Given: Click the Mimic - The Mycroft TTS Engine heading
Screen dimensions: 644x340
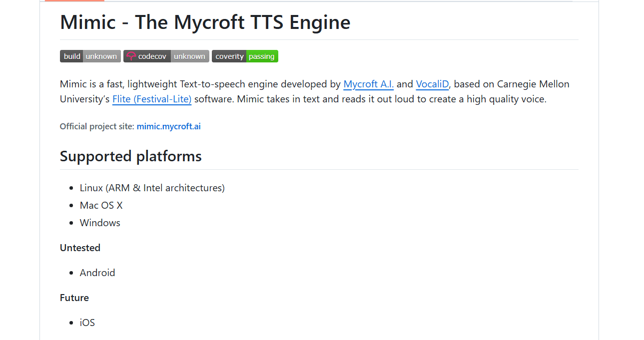Looking at the screenshot, I should pos(205,22).
